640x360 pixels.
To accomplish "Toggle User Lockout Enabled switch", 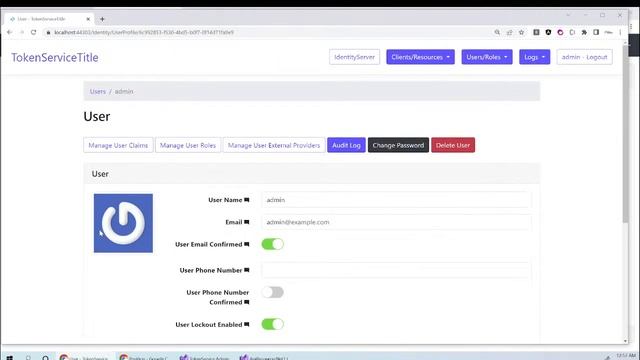I will (273, 324).
